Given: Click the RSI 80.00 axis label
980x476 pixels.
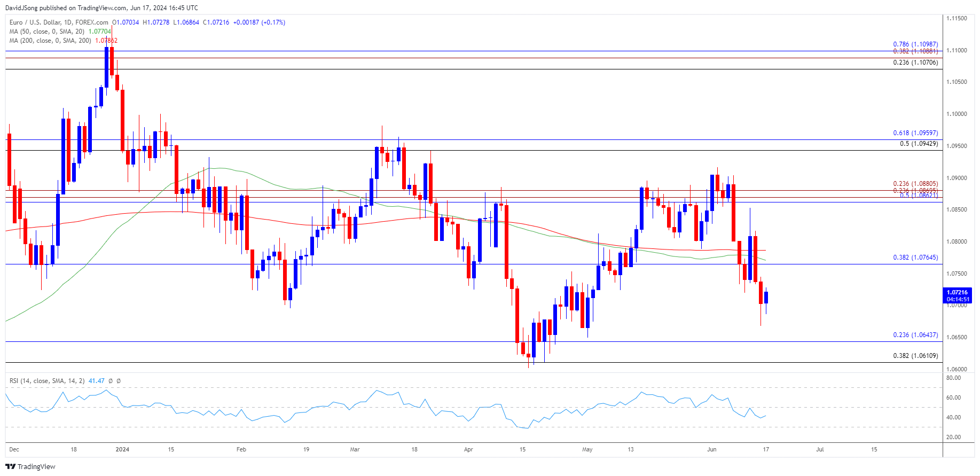Looking at the screenshot, I should [953, 378].
